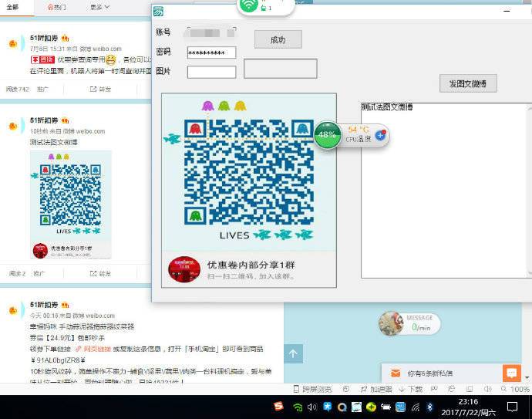Click the avatar of the 幸福妈咪 post

pyautogui.click(x=13, y=310)
